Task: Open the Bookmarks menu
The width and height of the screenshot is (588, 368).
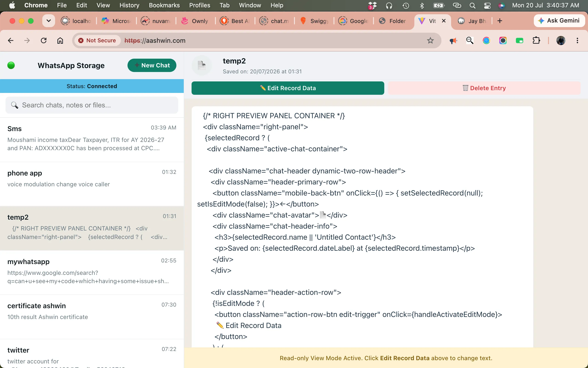Action: (164, 5)
